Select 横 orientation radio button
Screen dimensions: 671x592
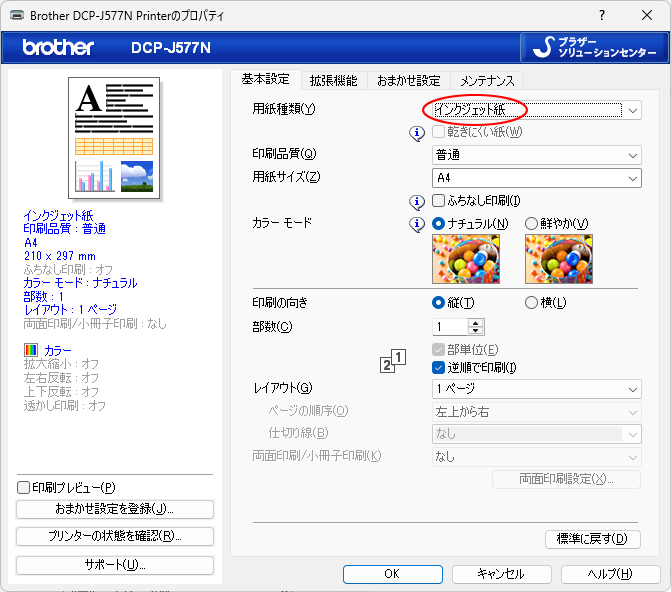pyautogui.click(x=531, y=303)
